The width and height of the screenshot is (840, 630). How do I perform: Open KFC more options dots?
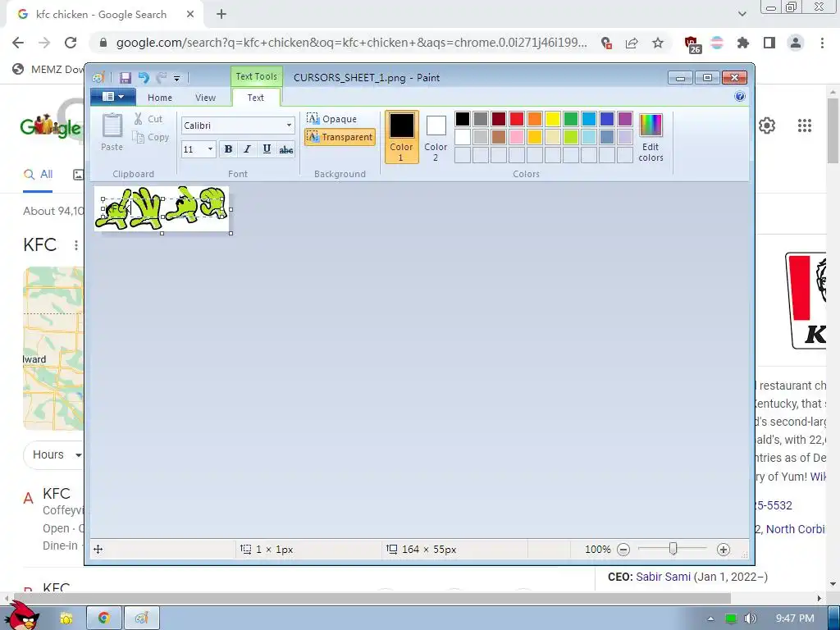76,244
